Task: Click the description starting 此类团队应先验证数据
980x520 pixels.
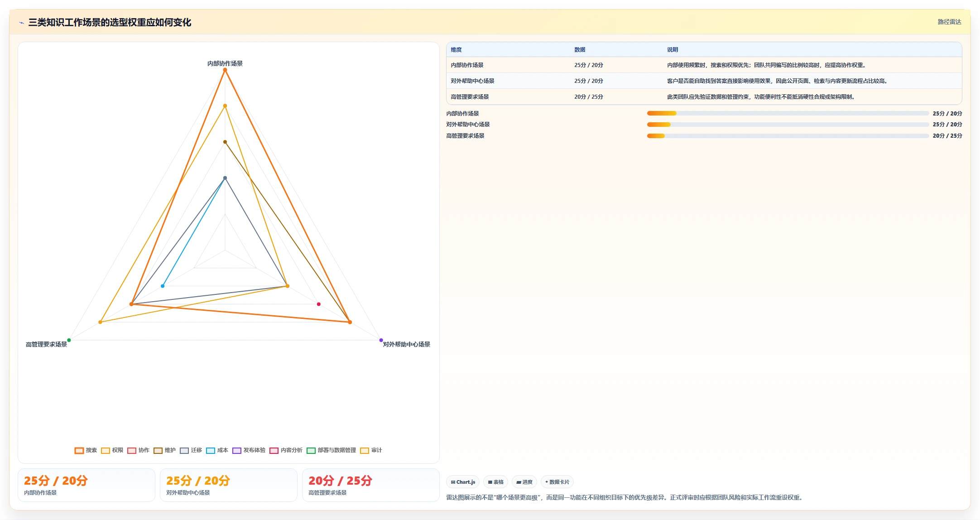Action: (x=762, y=97)
